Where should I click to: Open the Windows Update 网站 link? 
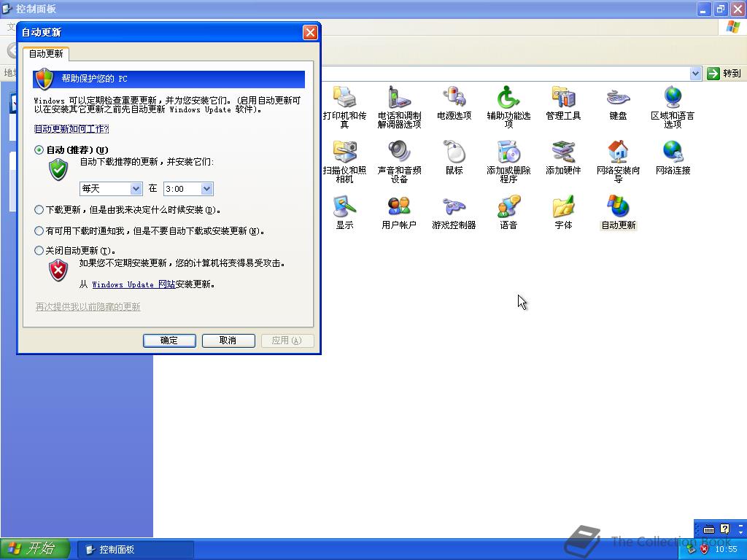(133, 284)
